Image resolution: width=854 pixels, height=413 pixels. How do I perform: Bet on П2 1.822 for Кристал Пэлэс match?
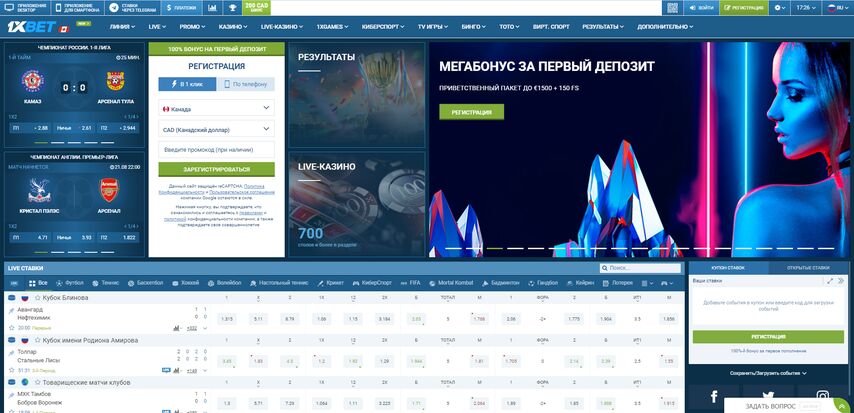(x=118, y=238)
